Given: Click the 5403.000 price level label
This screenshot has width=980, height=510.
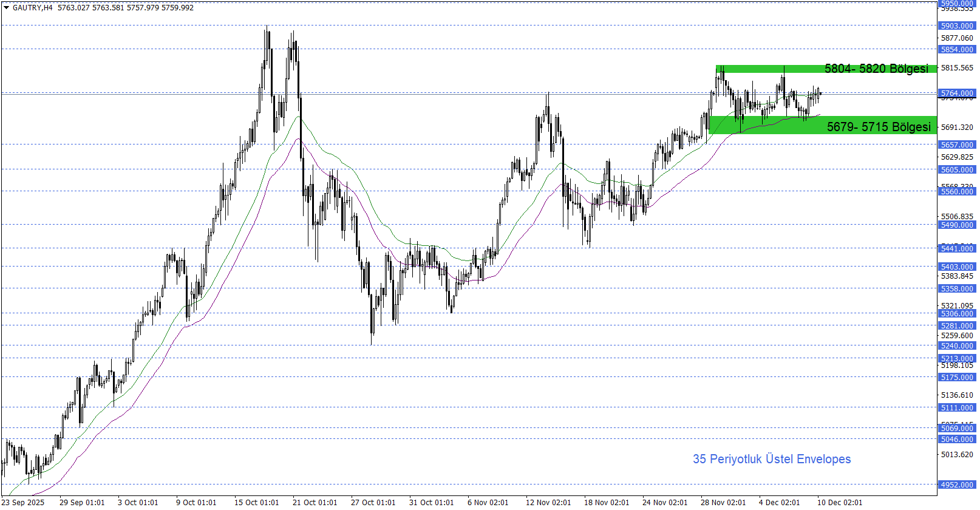Looking at the screenshot, I should [x=957, y=267].
